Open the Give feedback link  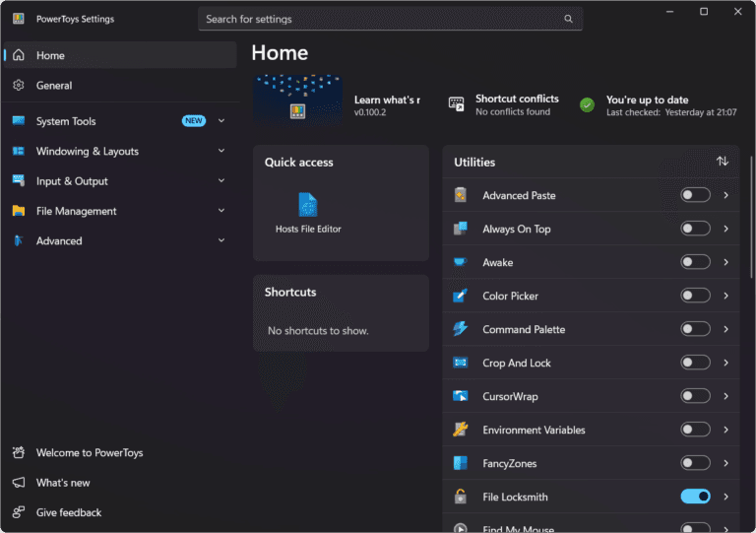point(119,512)
